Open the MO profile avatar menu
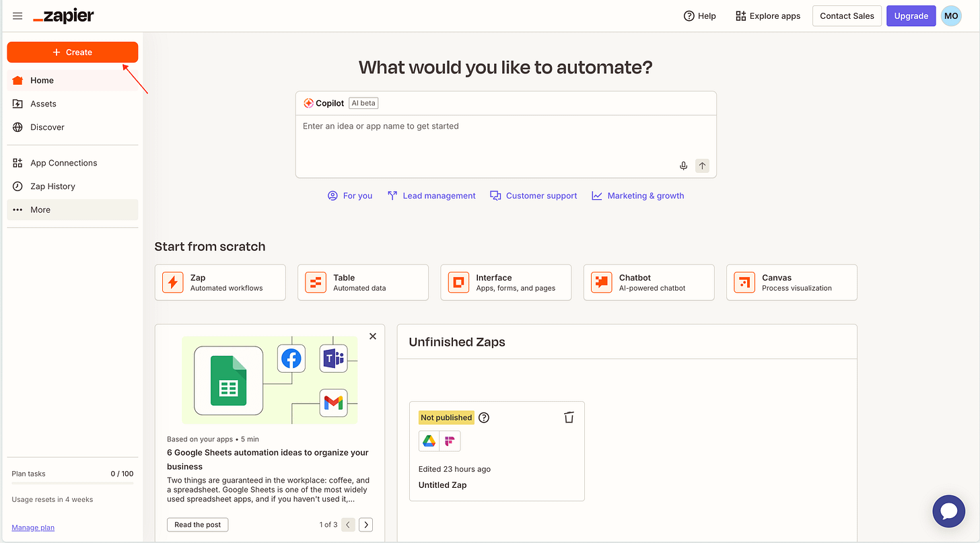 (x=951, y=16)
